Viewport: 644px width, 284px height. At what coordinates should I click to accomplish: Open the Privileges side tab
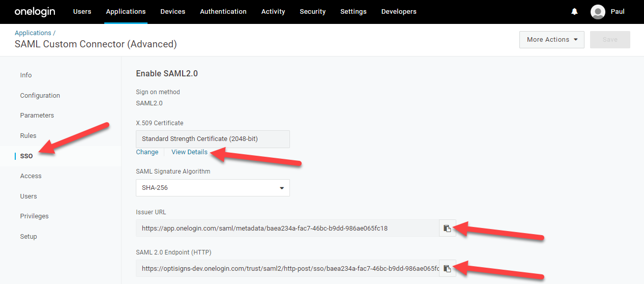point(35,216)
